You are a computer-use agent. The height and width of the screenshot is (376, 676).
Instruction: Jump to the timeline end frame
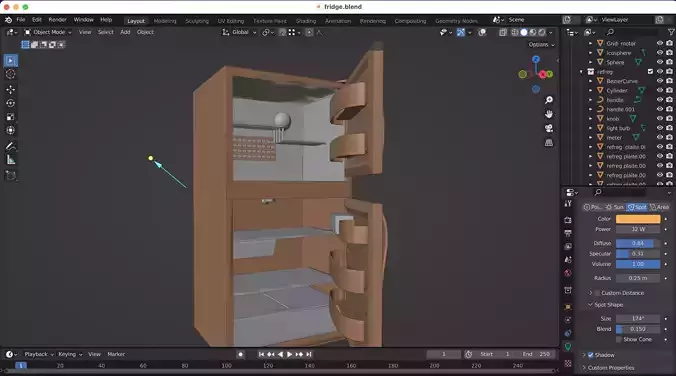point(309,354)
